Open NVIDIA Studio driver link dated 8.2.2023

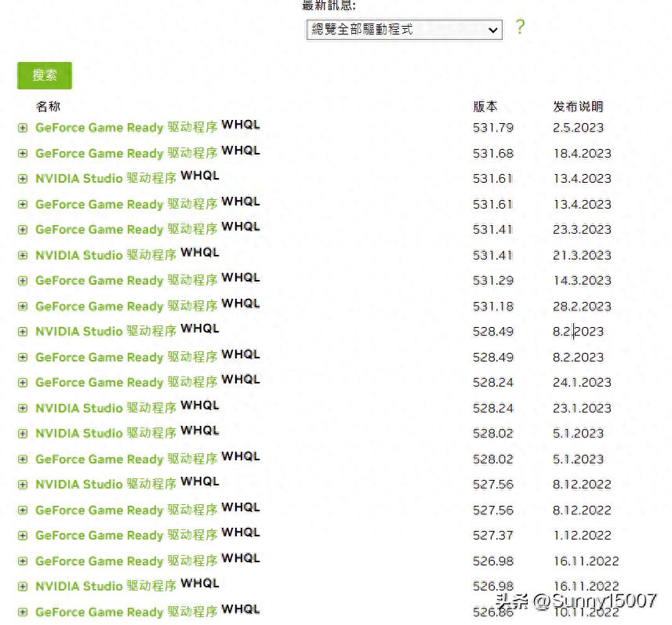106,332
